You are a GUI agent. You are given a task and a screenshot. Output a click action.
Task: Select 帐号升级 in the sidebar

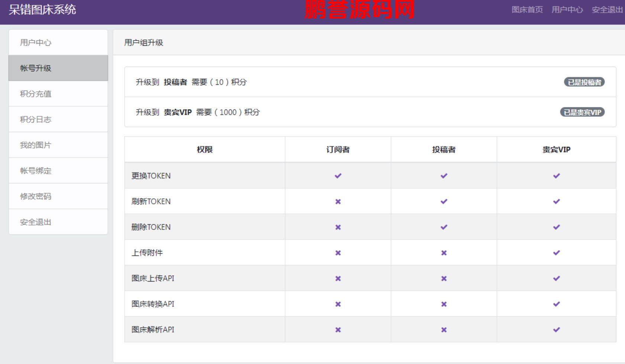pos(58,68)
